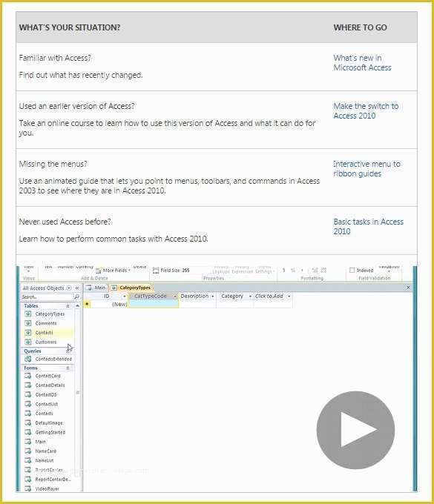Click the ContactDetails form icon
Image resolution: width=434 pixels, height=504 pixels.
coord(28,385)
